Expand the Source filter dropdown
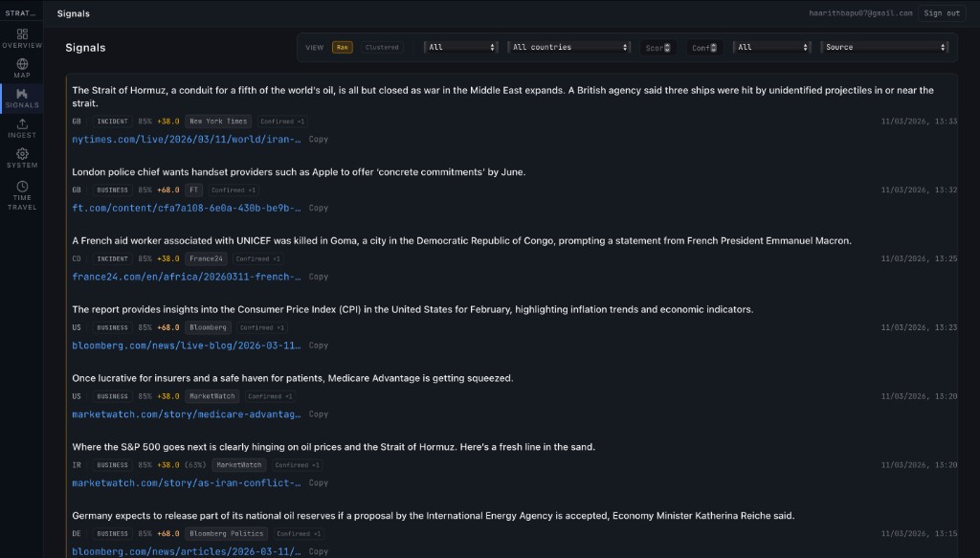 point(883,47)
